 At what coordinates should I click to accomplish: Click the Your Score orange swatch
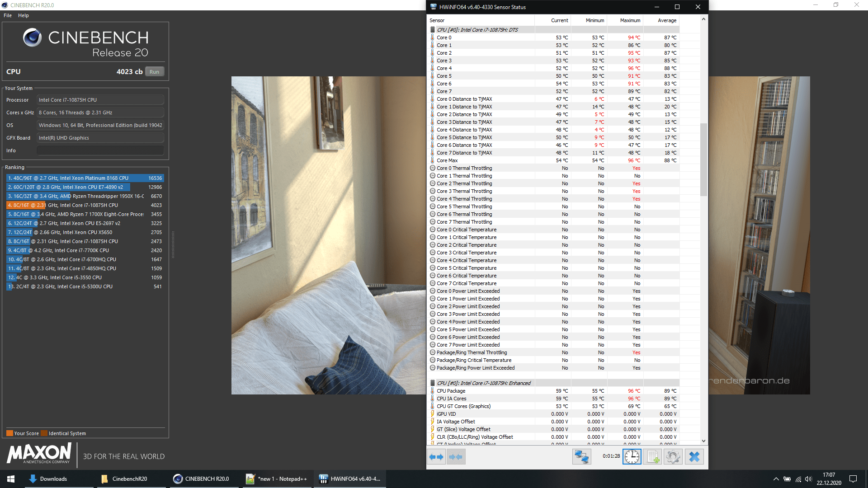[9, 433]
